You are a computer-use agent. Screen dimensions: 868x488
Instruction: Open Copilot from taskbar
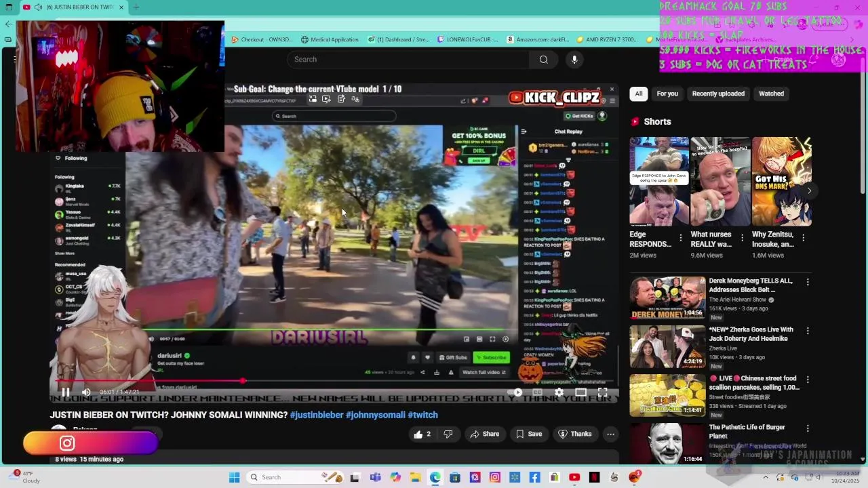coord(395,477)
